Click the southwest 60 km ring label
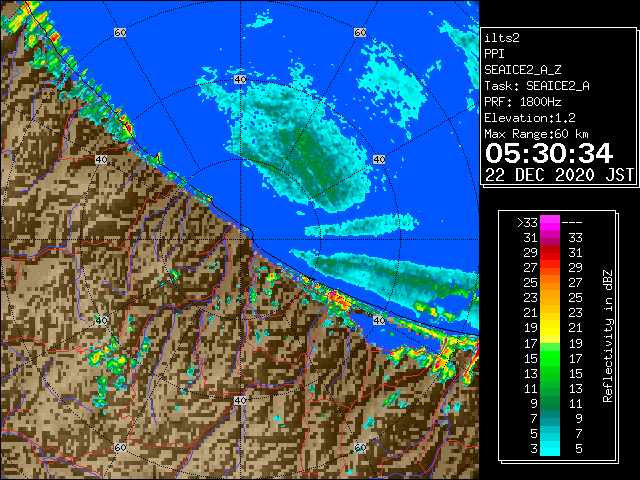Screen dimensions: 640x480 [120, 448]
